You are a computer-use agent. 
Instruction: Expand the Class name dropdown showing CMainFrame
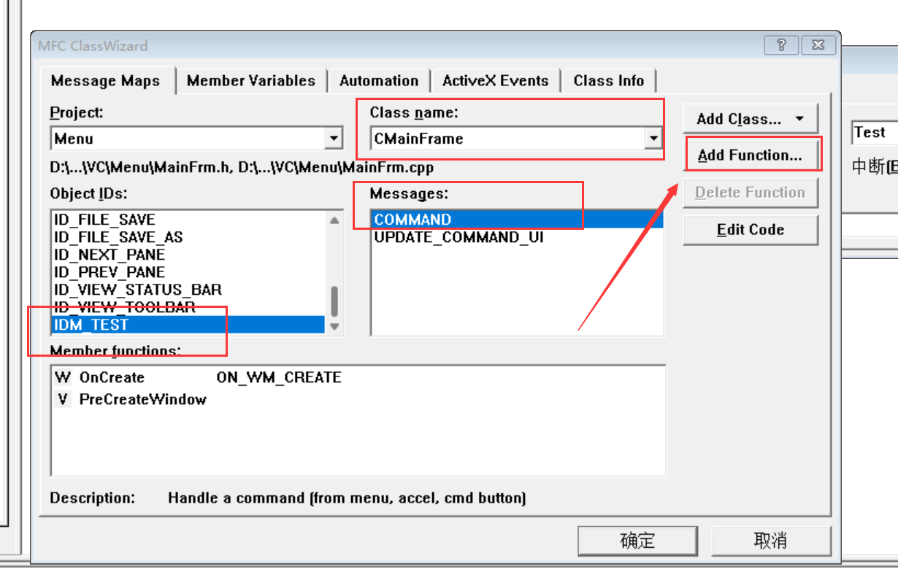652,138
